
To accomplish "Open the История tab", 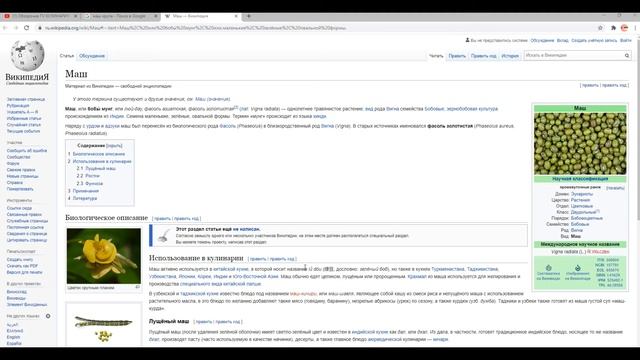I will pyautogui.click(x=510, y=56).
